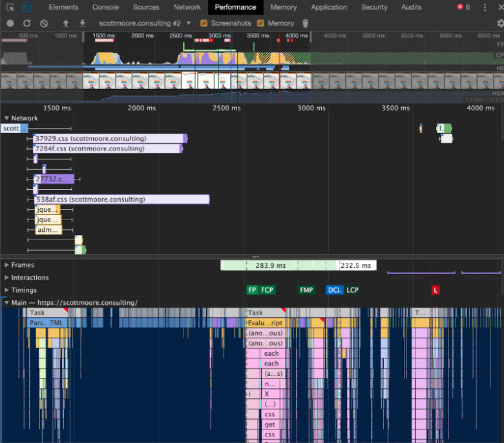Switch to the Elements tab
Viewport: 504px width, 443px height.
tap(63, 7)
